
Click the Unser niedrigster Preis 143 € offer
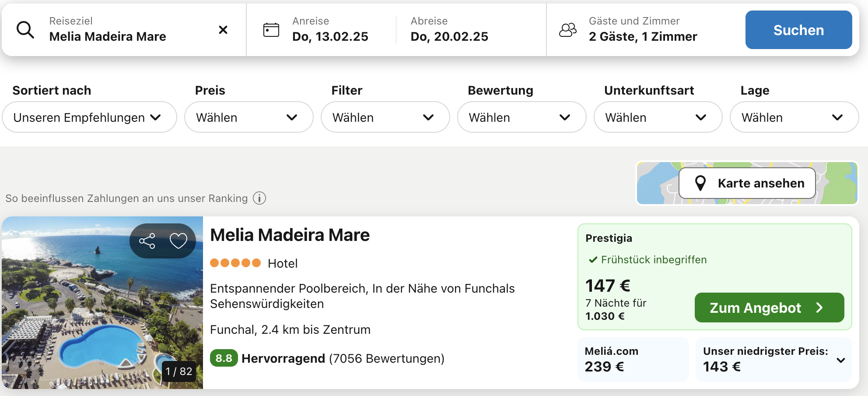pos(774,359)
